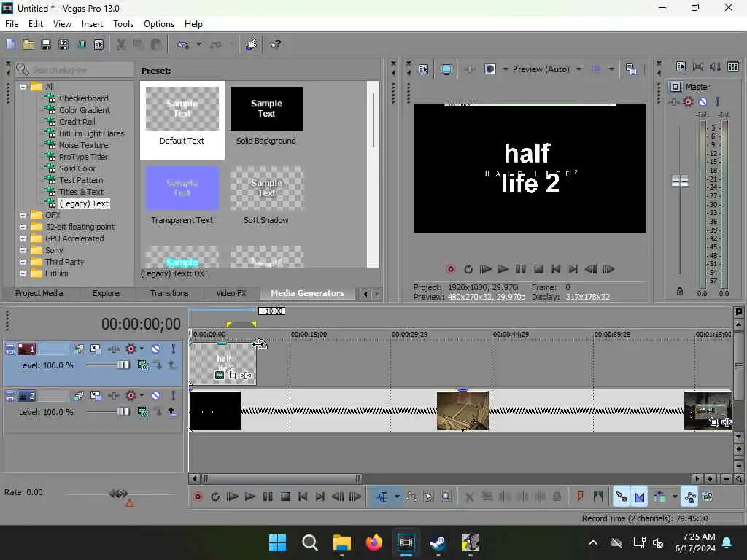Expand the Sony folder
This screenshot has width=747, height=560.
[x=23, y=251]
